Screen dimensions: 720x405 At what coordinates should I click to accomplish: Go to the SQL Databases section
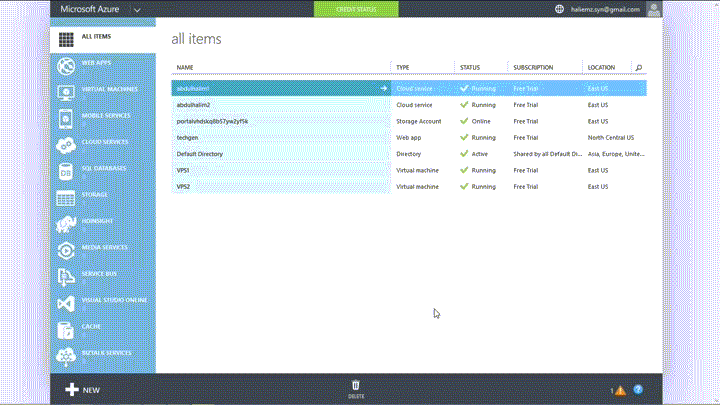tap(104, 168)
